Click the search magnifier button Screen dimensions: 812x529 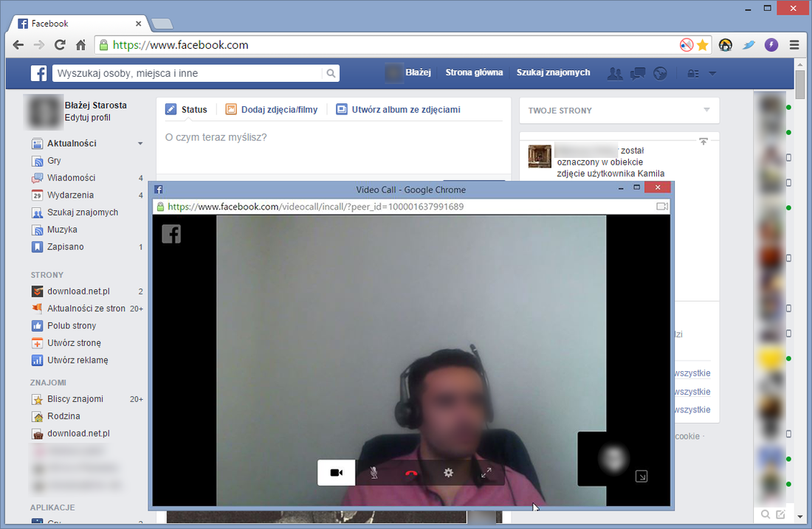[x=331, y=74]
